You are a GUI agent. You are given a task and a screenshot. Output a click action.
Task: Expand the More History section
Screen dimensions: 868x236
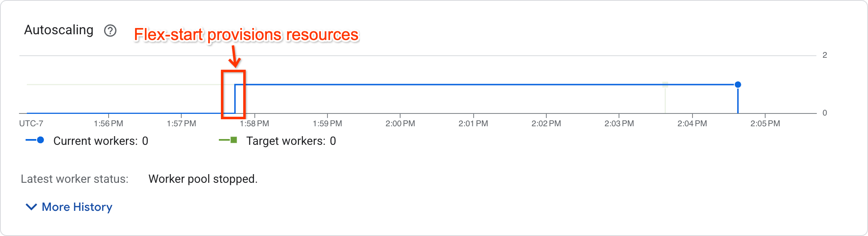77,207
